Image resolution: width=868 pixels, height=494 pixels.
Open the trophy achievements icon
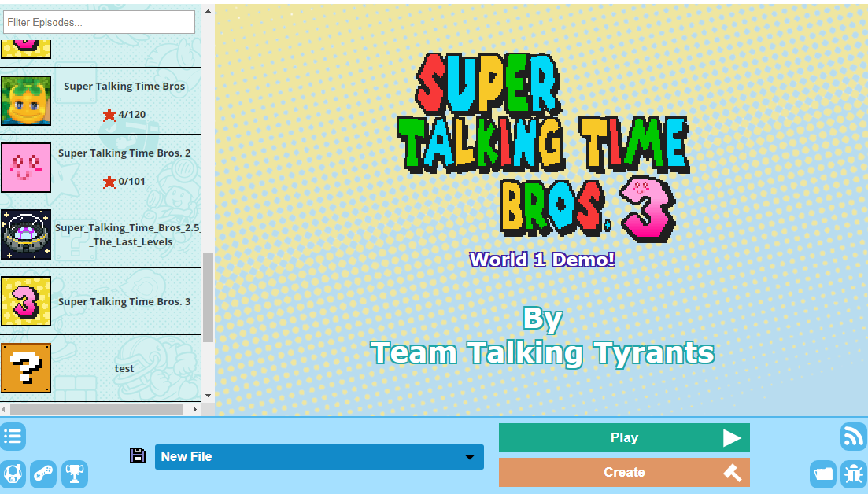point(75,474)
